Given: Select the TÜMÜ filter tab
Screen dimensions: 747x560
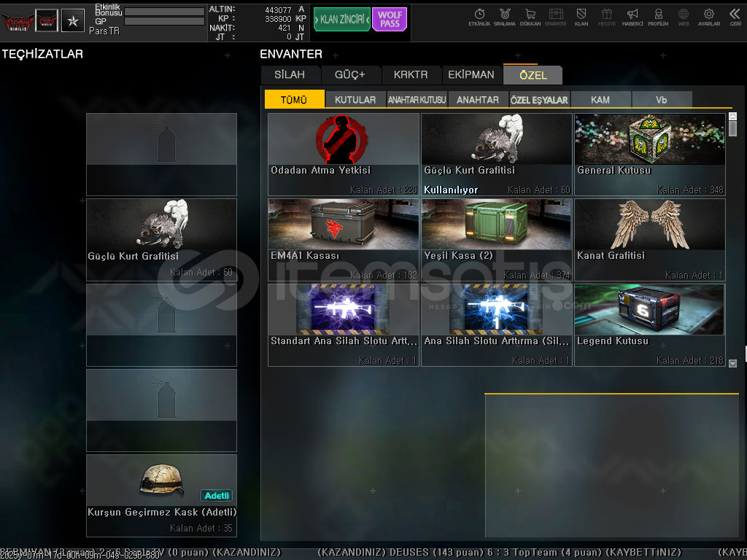Looking at the screenshot, I should click(x=294, y=99).
